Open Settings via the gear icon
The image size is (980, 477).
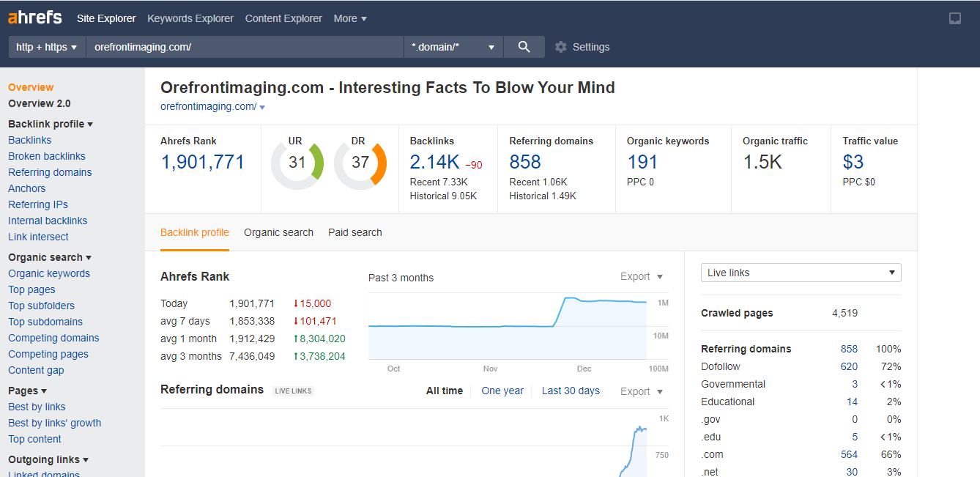click(561, 47)
